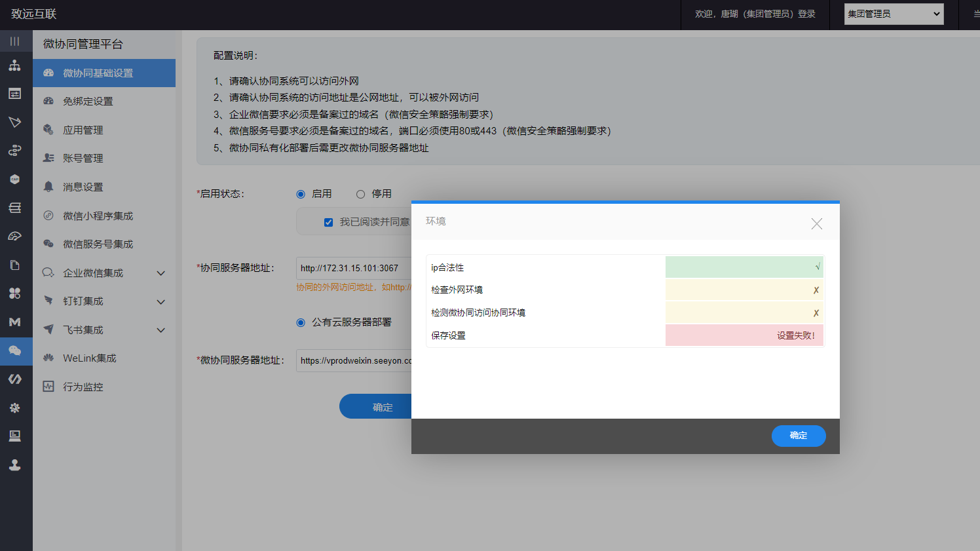Click the 协同服务器地址 input field

[x=354, y=268]
